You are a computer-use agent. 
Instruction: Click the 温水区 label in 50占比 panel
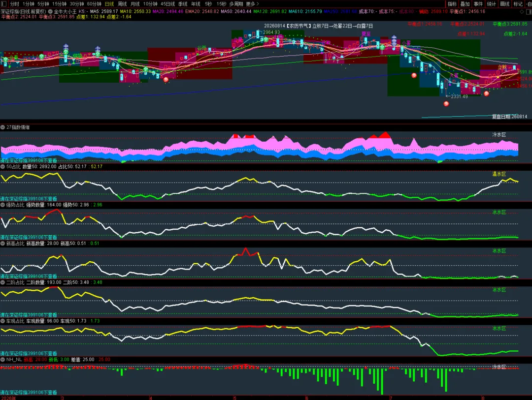point(499,174)
